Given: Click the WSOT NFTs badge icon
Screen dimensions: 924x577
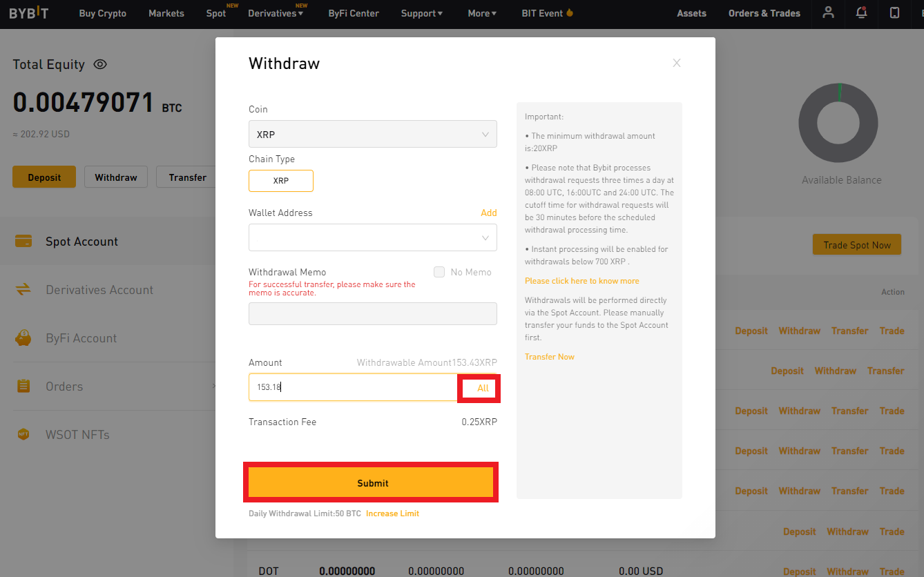Looking at the screenshot, I should [x=23, y=435].
